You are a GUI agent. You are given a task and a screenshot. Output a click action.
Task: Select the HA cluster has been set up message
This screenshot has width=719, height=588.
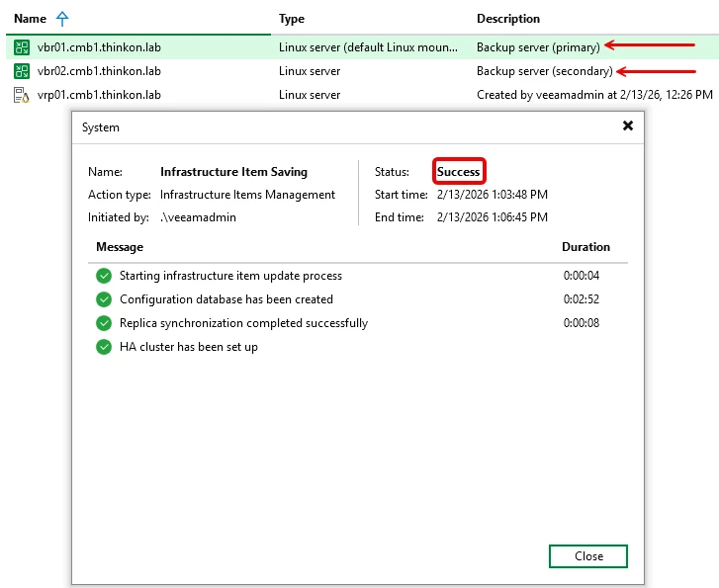[189, 347]
